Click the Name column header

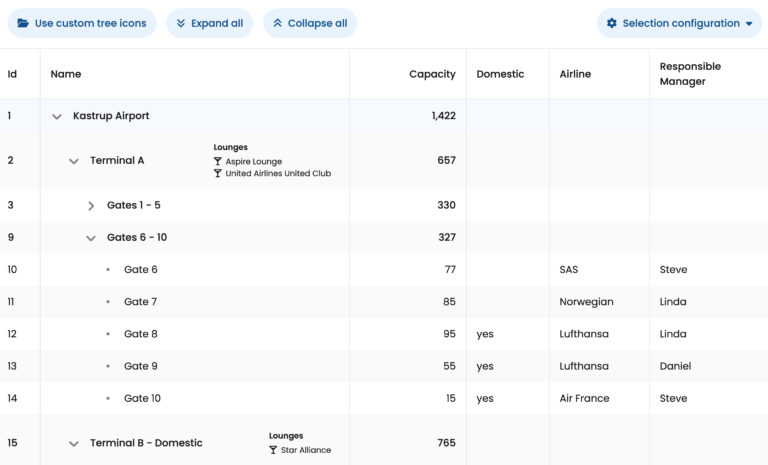(x=66, y=74)
